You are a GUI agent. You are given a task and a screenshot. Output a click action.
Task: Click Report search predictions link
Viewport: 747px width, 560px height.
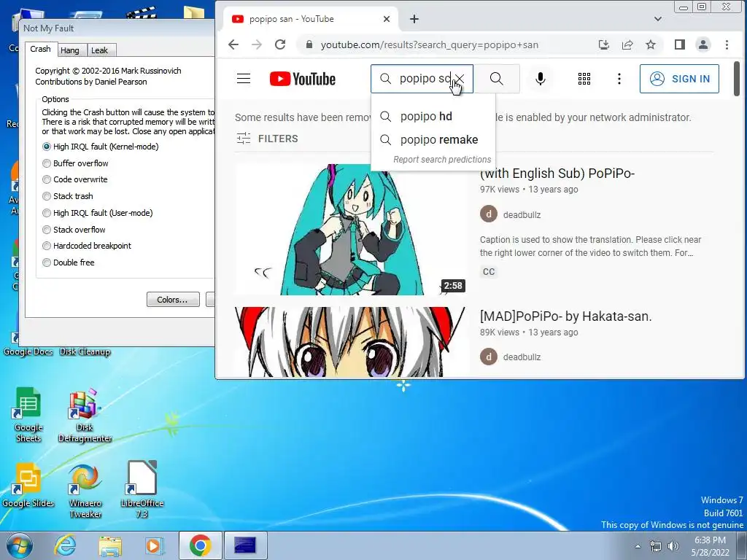(x=441, y=160)
